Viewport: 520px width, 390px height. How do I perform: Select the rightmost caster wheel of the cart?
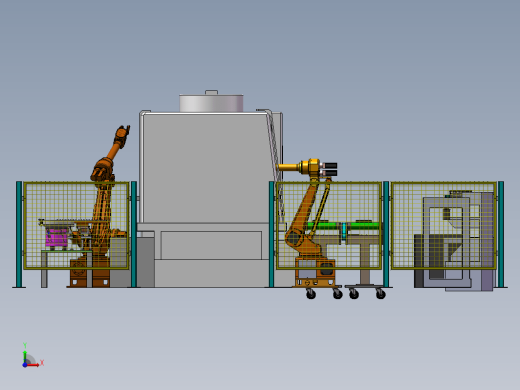tap(381, 293)
